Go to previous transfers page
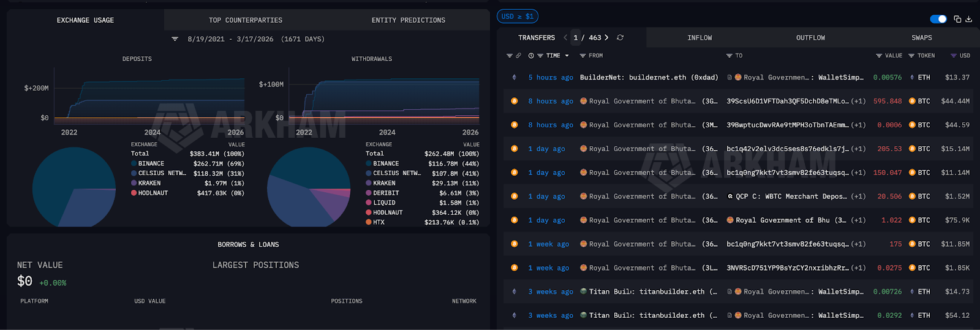The height and width of the screenshot is (330, 980). pyautogui.click(x=565, y=38)
